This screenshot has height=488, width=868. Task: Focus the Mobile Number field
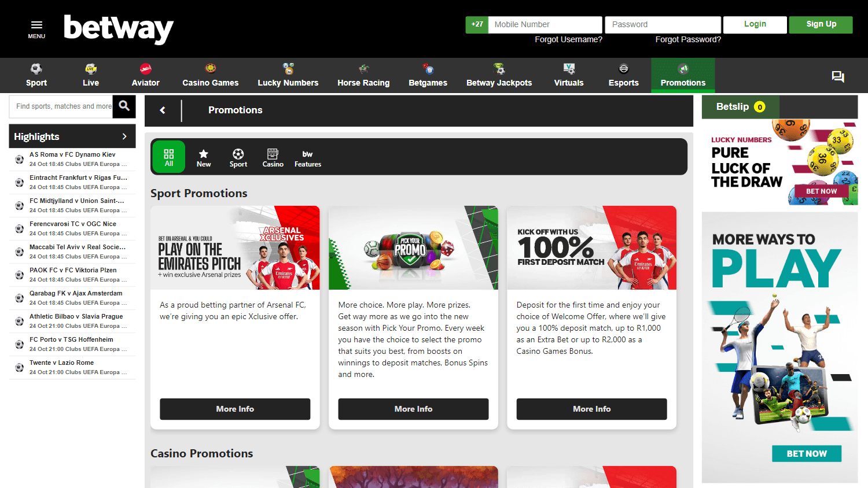[x=545, y=24]
